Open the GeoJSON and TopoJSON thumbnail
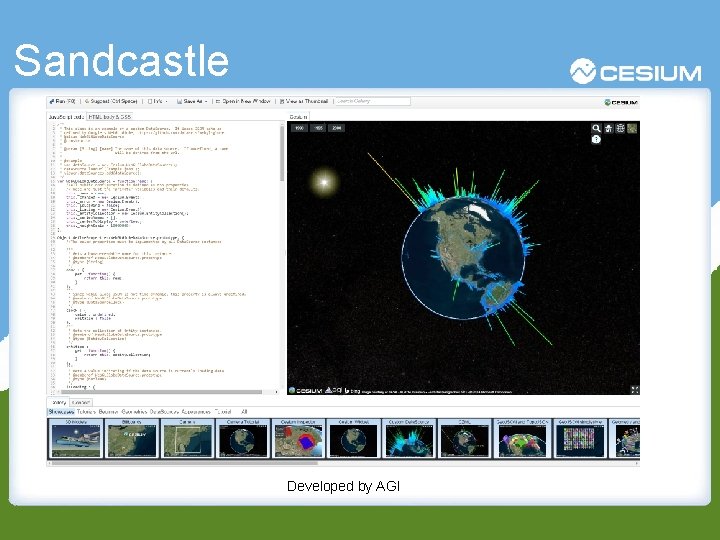Viewport: 720px width, 540px height. click(522, 438)
